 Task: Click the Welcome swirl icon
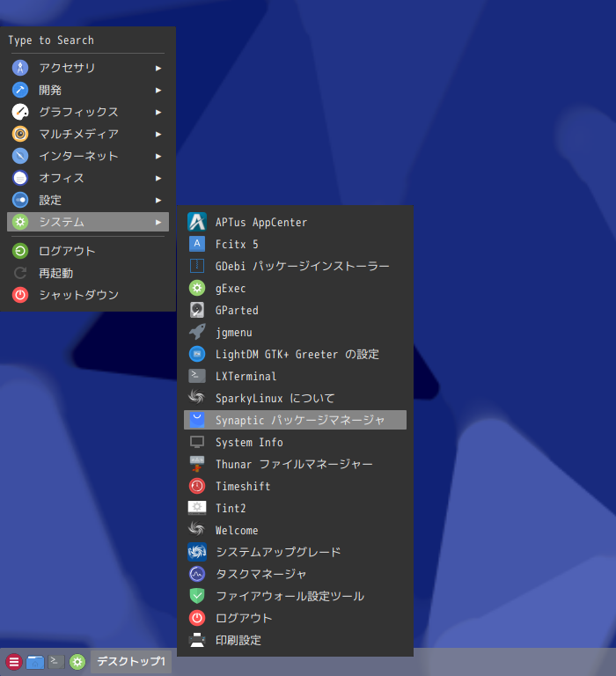click(x=197, y=529)
